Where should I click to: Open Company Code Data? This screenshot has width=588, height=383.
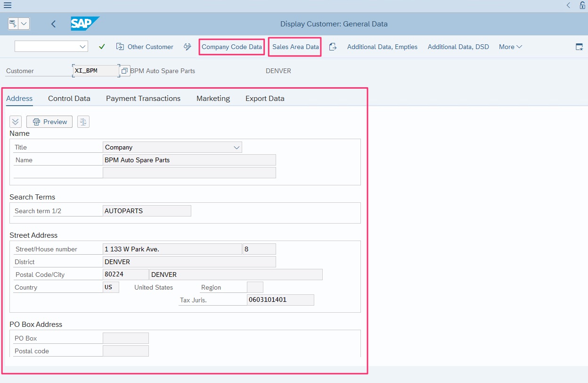pyautogui.click(x=231, y=47)
